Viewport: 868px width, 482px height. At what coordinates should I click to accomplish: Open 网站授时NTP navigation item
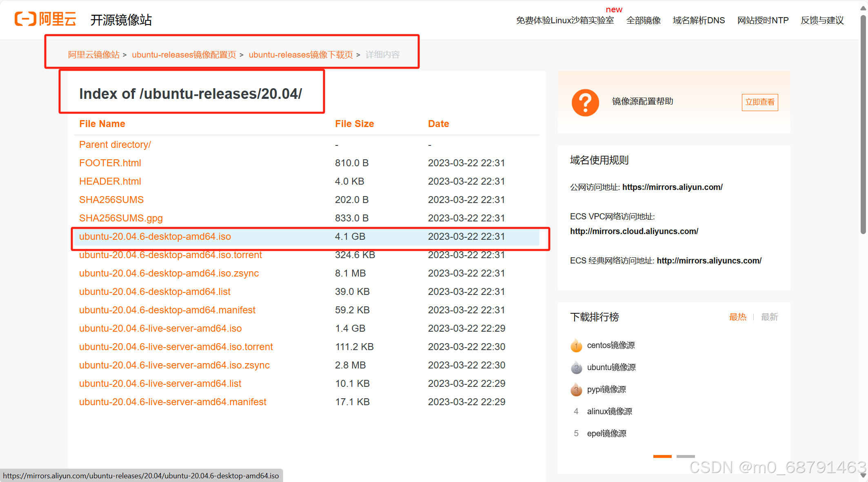point(763,20)
